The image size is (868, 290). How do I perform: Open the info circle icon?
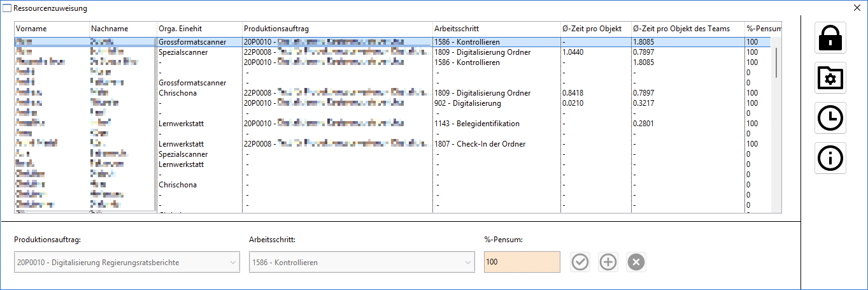click(831, 158)
